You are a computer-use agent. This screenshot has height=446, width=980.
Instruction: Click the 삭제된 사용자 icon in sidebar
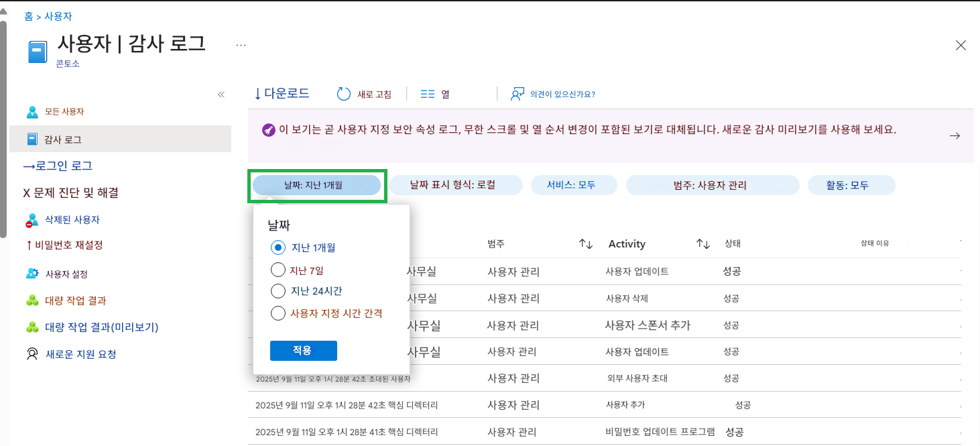[32, 220]
